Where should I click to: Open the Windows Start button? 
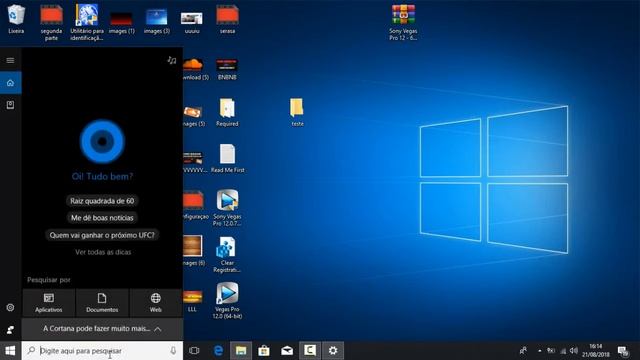pyautogui.click(x=10, y=351)
